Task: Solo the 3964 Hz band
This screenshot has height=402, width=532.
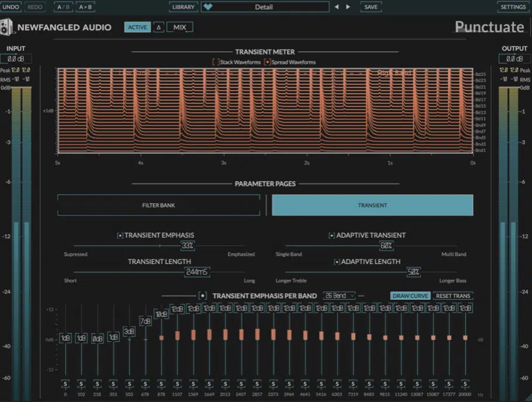Action: click(289, 384)
